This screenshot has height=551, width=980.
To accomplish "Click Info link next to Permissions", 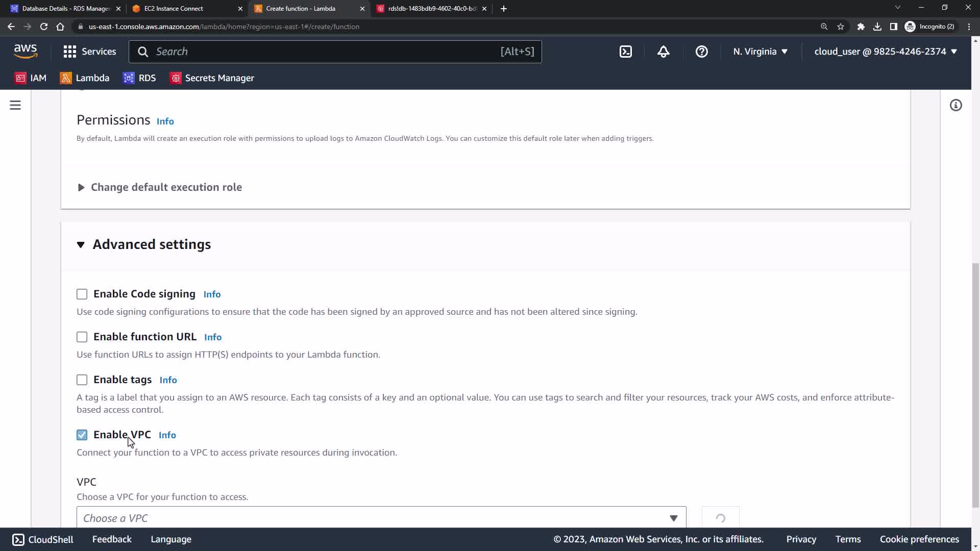I will pyautogui.click(x=165, y=121).
